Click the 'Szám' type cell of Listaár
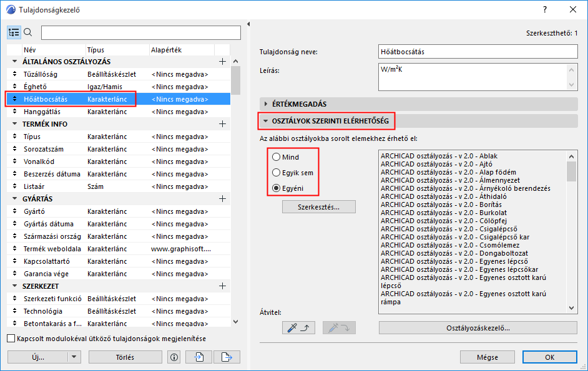The image size is (588, 371). pos(96,186)
